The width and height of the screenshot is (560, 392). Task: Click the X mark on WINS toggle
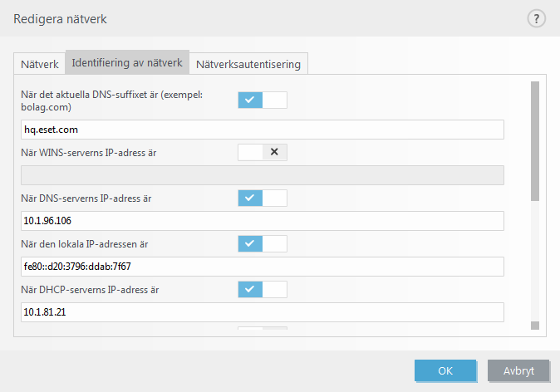pyautogui.click(x=274, y=152)
